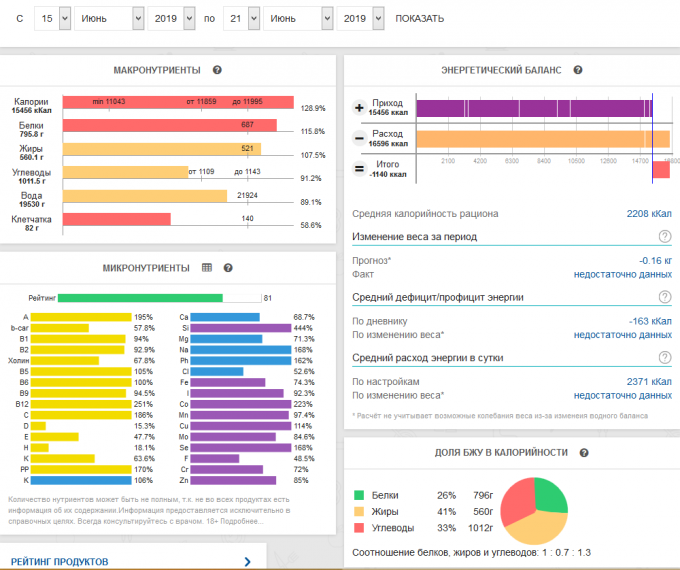
Task: Expand the РЕЙТИНГ ПРОДУКТОВ section
Action: [132, 562]
